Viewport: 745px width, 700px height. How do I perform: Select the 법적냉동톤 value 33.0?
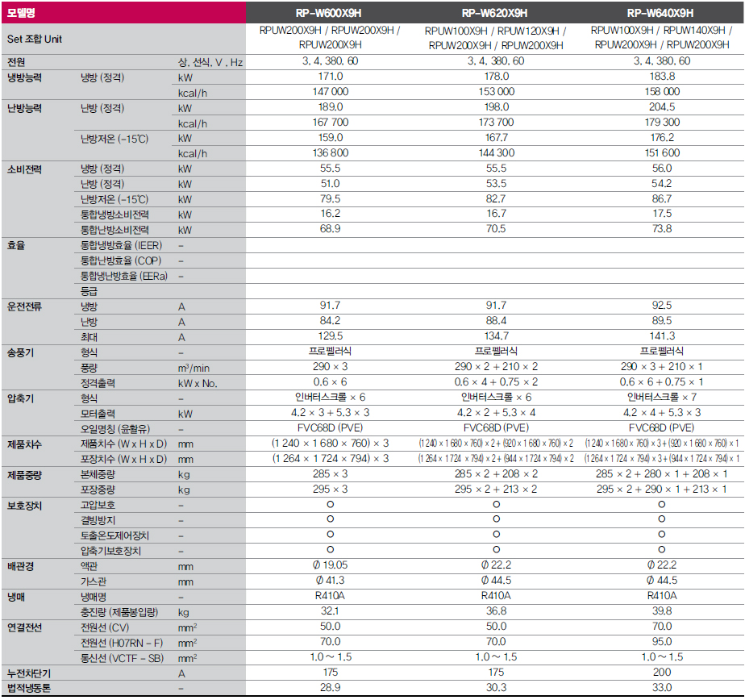(661, 688)
